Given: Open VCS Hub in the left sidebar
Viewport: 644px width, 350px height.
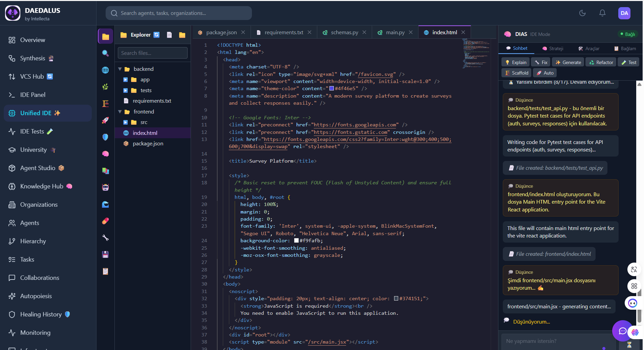Looking at the screenshot, I should 48,77.
